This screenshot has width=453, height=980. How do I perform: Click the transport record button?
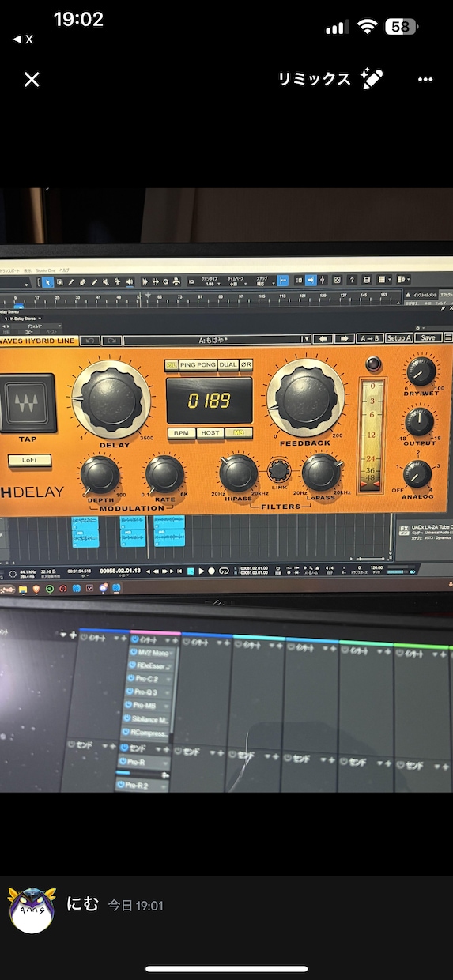pyautogui.click(x=212, y=571)
